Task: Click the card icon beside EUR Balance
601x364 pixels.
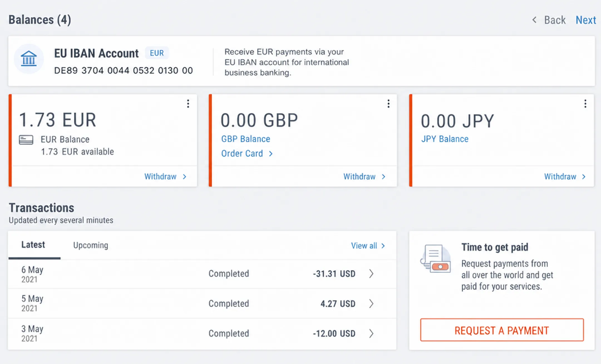Action: point(26,140)
